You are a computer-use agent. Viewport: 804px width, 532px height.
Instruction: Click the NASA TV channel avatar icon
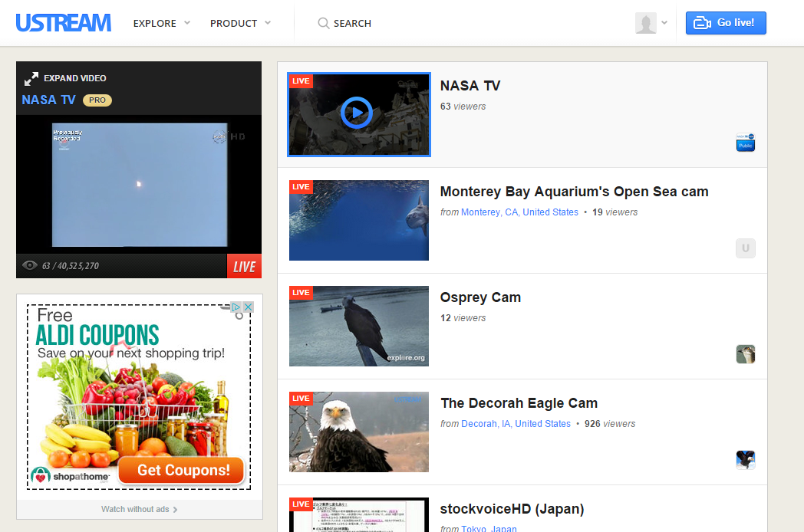(x=745, y=142)
